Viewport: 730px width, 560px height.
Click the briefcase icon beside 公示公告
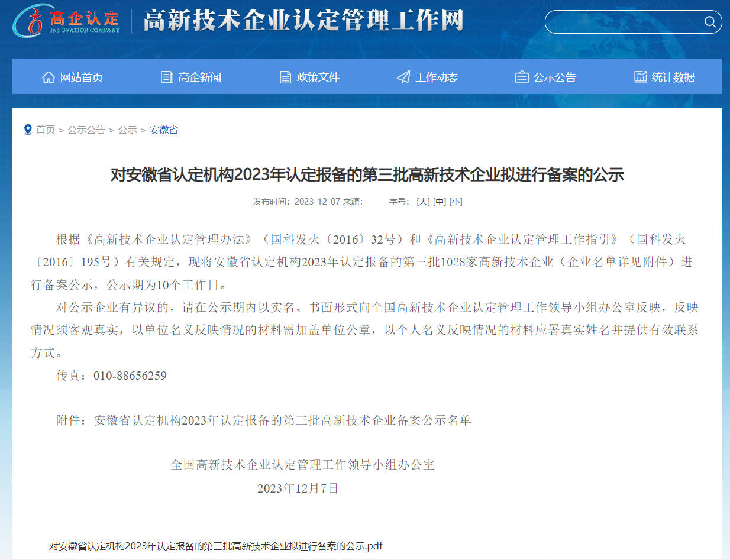click(x=522, y=77)
